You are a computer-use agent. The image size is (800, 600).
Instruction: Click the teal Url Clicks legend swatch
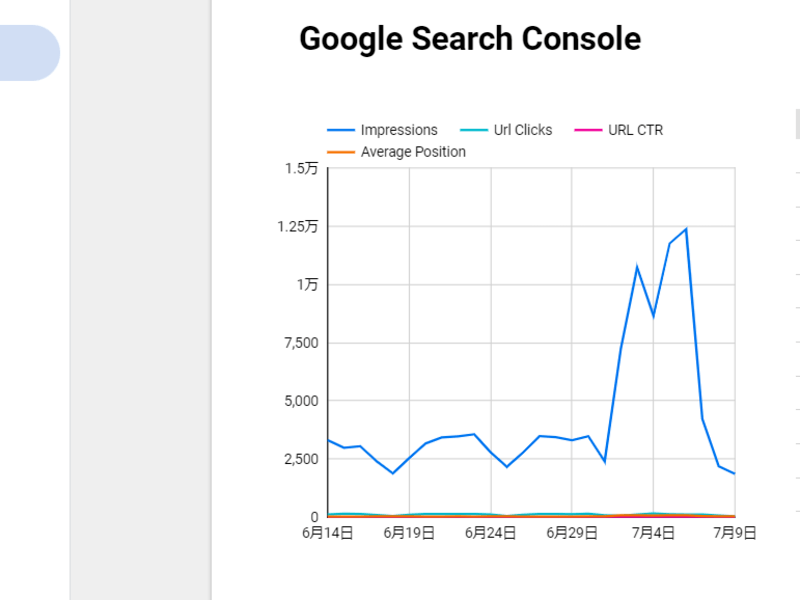pyautogui.click(x=474, y=130)
